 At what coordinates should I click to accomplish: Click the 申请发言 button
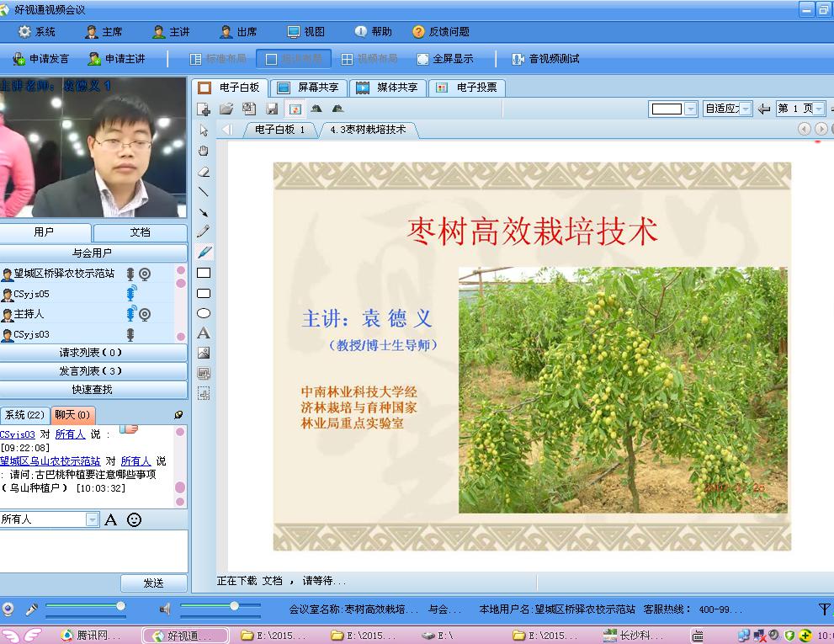40,59
